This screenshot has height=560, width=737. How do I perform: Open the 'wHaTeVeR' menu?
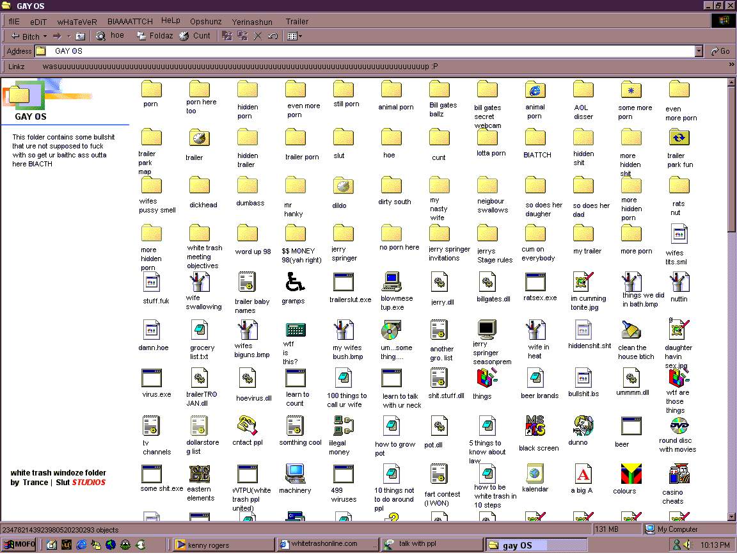pyautogui.click(x=77, y=22)
